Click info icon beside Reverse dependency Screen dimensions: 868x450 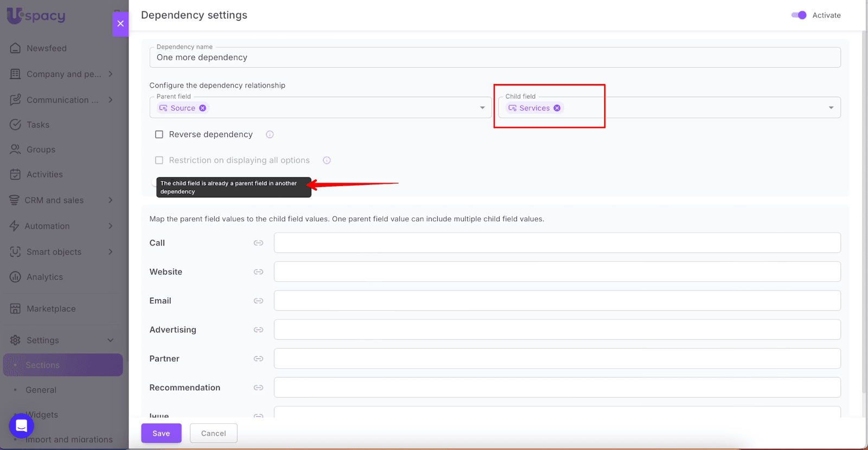[270, 134]
